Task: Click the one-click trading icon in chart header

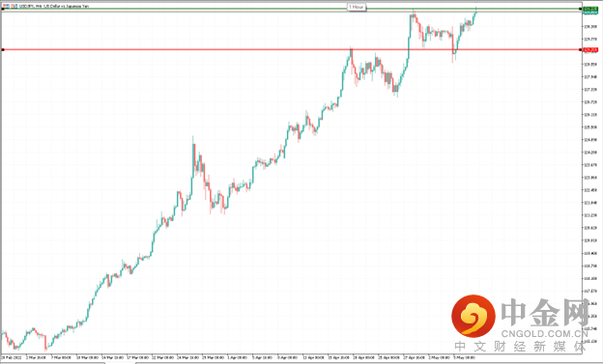Action: click(6, 6)
